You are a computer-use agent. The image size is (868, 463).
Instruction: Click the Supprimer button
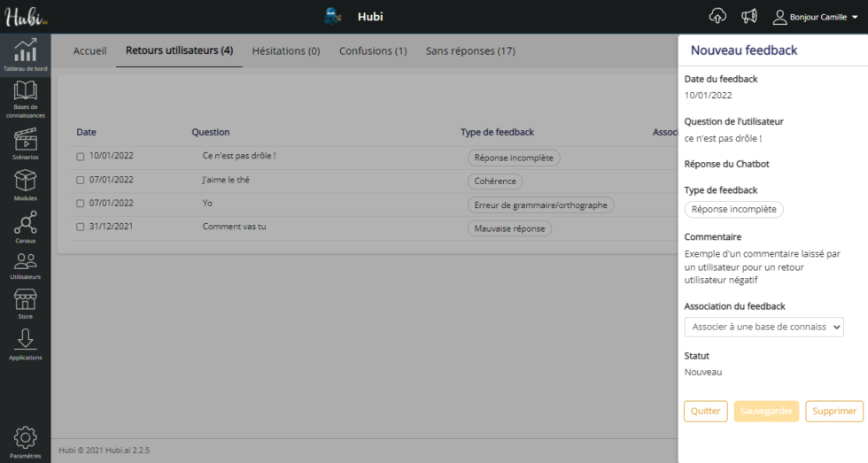point(833,411)
